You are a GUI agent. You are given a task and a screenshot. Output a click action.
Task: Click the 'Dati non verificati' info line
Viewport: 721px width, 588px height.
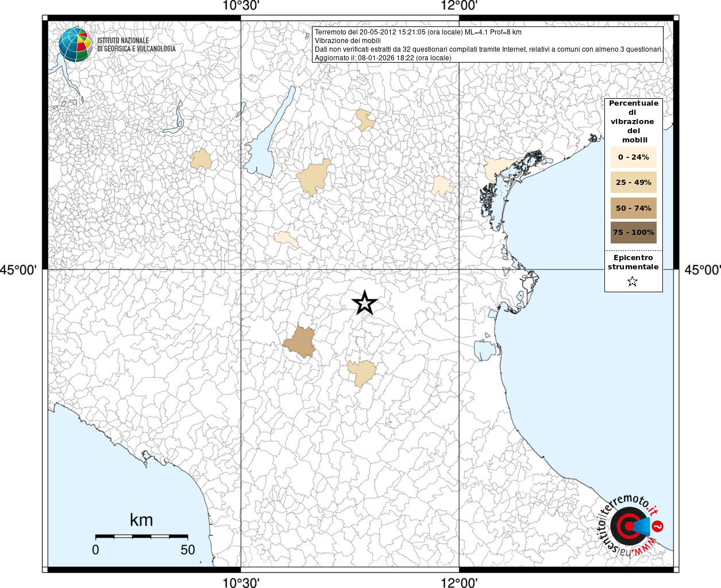coord(488,49)
